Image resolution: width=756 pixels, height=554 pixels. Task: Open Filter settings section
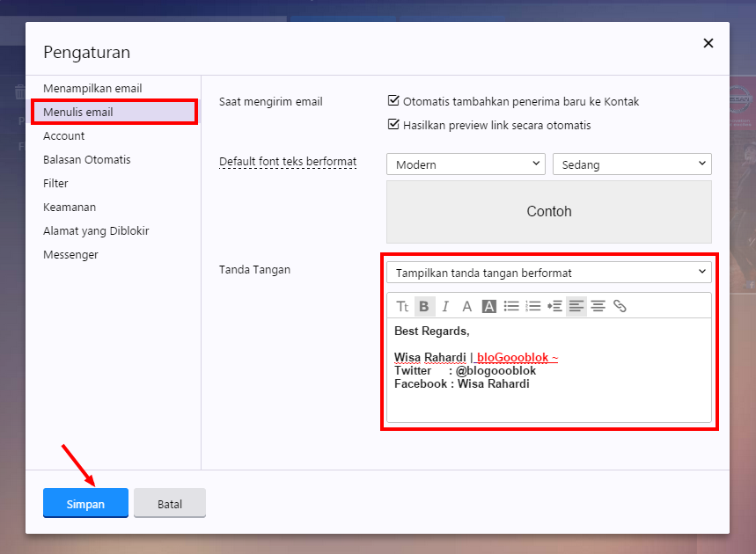coord(55,184)
